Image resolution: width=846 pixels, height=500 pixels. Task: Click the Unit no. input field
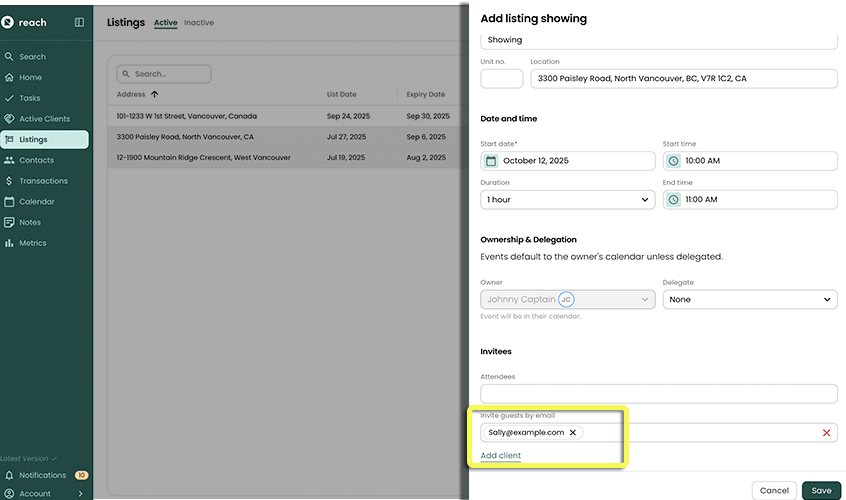[501, 78]
